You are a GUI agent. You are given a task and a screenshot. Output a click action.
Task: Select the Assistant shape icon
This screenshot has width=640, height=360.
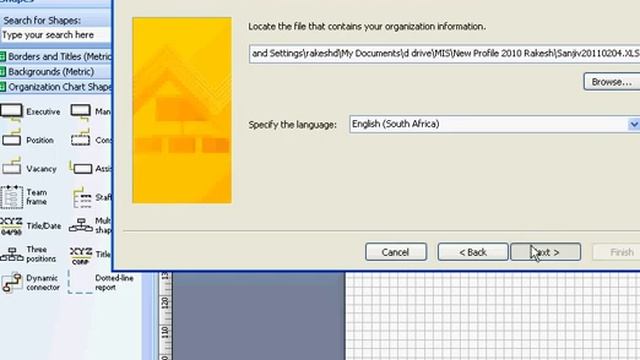pyautogui.click(x=80, y=167)
